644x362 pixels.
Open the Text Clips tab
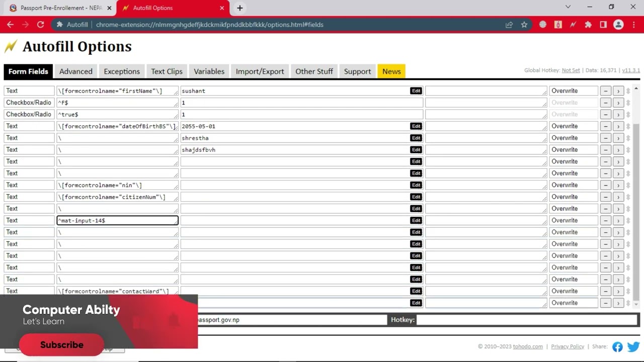point(167,71)
